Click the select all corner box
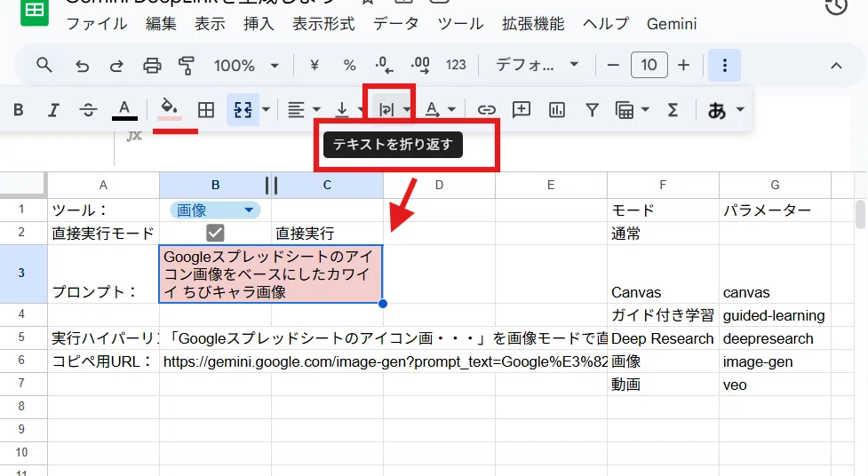 [23, 185]
